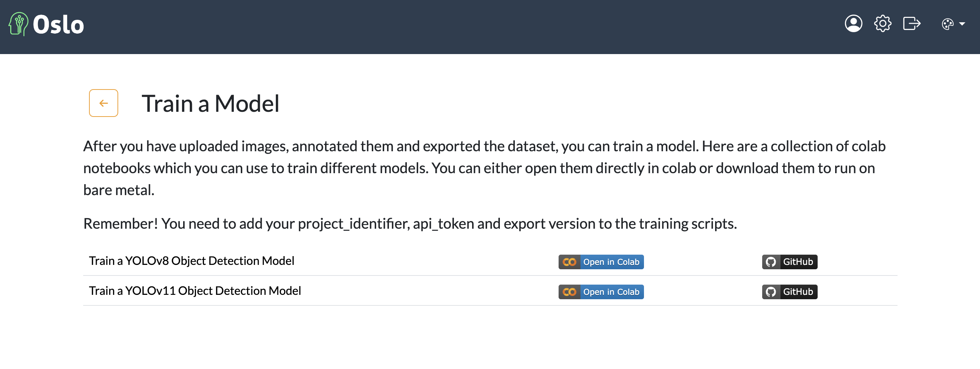Expand the theme dropdown caret
Viewport: 980px width, 369px height.
click(962, 24)
